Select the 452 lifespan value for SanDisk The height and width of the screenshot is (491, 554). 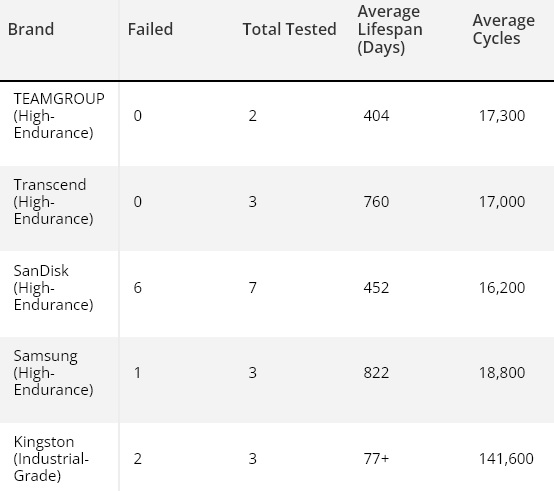[x=376, y=288]
